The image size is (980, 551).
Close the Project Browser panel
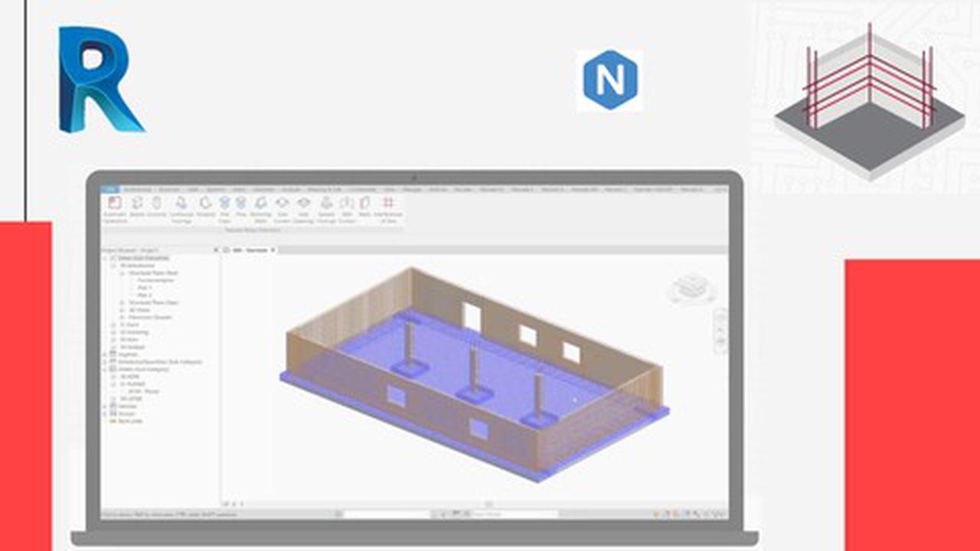click(x=216, y=250)
